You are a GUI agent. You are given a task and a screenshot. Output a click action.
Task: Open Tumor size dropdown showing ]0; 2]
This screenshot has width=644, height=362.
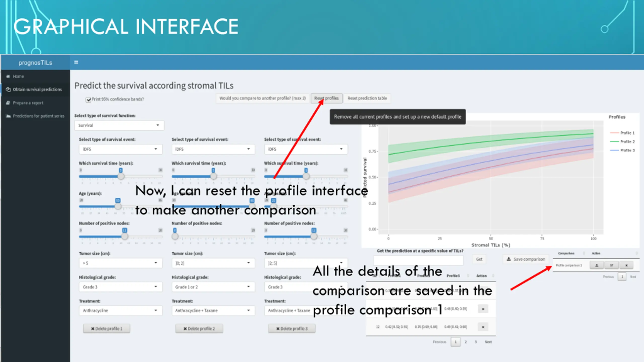[x=213, y=263]
